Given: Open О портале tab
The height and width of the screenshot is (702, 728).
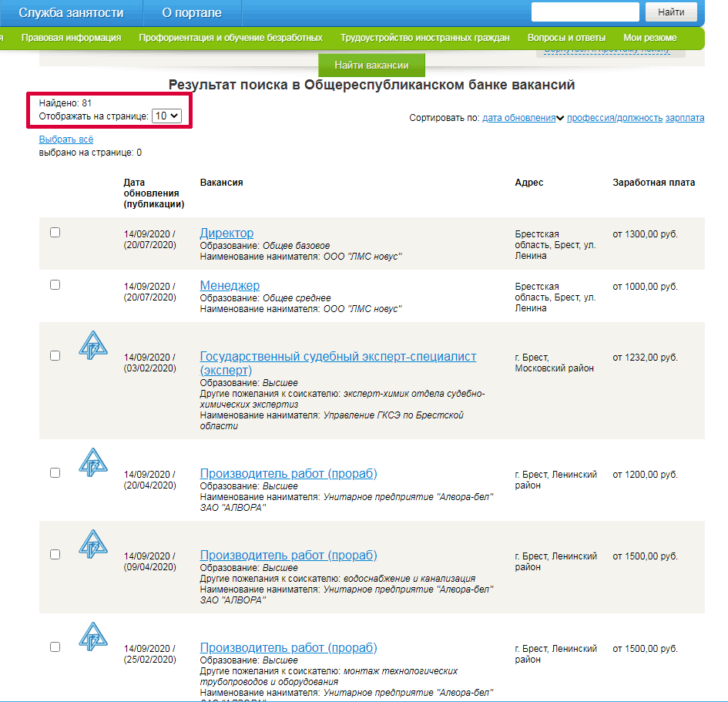Looking at the screenshot, I should (x=192, y=12).
